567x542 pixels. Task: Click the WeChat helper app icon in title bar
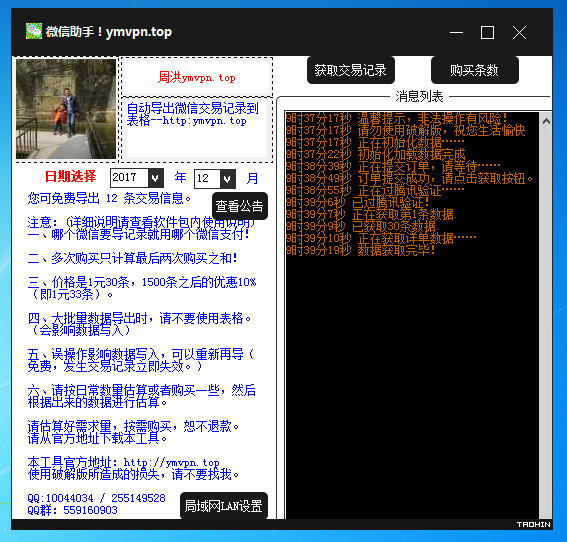[x=34, y=31]
